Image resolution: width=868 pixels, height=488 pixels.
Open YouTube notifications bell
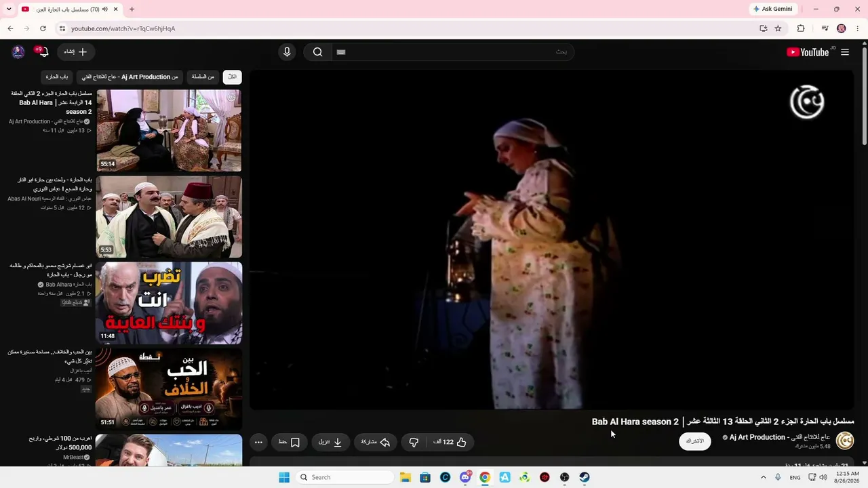pos(43,52)
